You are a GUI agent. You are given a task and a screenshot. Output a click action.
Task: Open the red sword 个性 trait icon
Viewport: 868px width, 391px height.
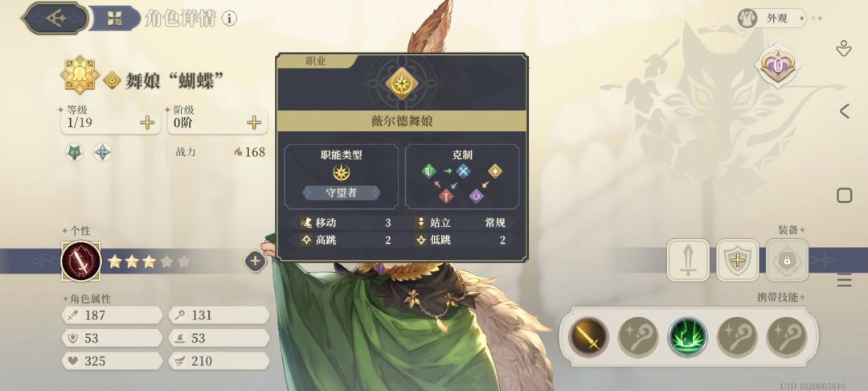(x=81, y=261)
